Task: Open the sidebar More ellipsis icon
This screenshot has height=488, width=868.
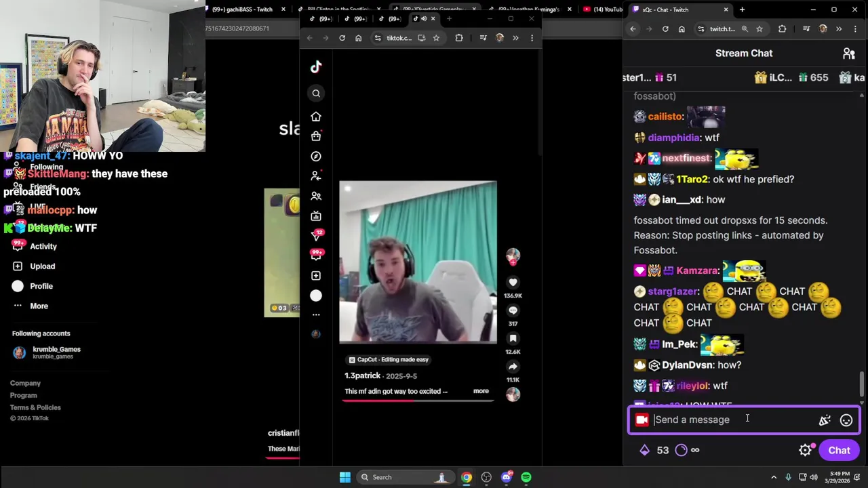Action: coord(316,314)
